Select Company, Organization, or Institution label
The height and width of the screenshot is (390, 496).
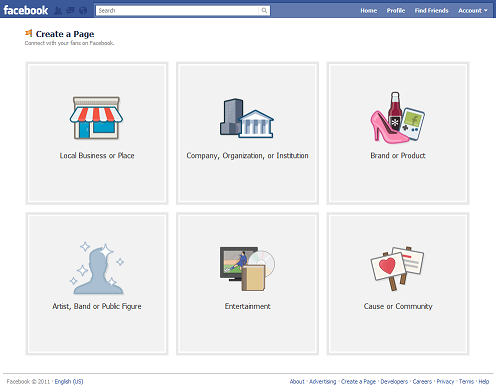coord(247,156)
